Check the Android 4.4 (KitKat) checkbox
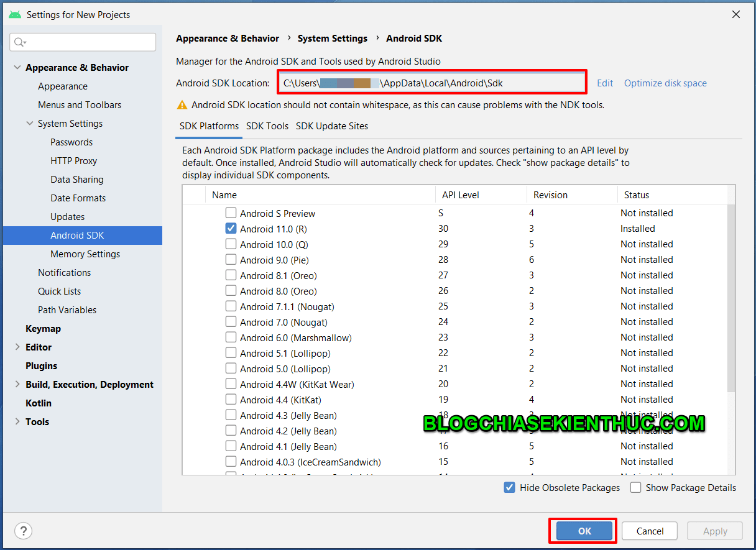 pyautogui.click(x=231, y=400)
